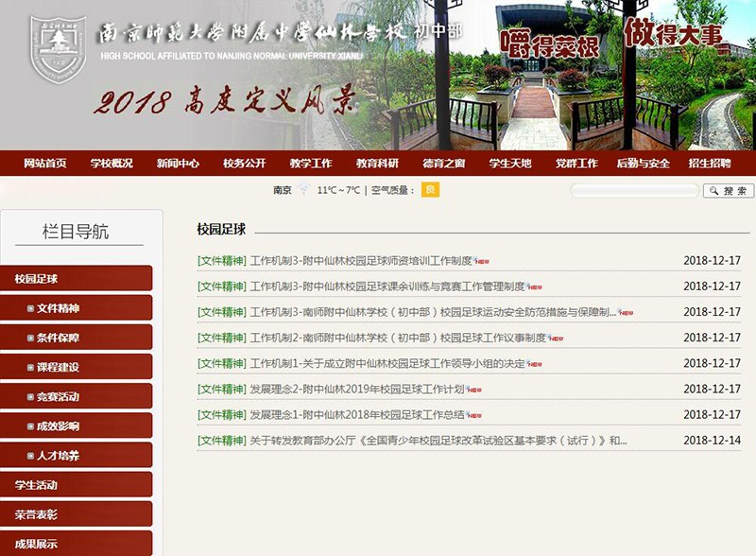This screenshot has width=756, height=556.
Task: Open article 校园足球工作议事制度
Action: click(398, 338)
